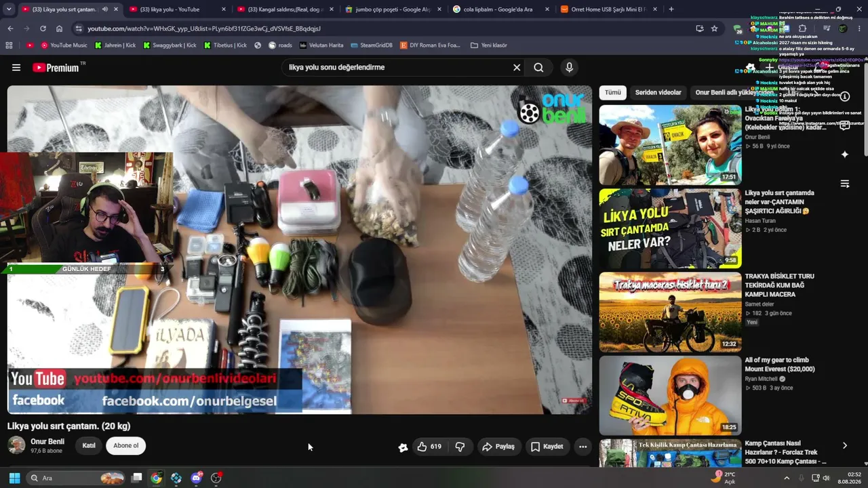Open Chrome media controls icon
This screenshot has height=488, width=868.
827,28
